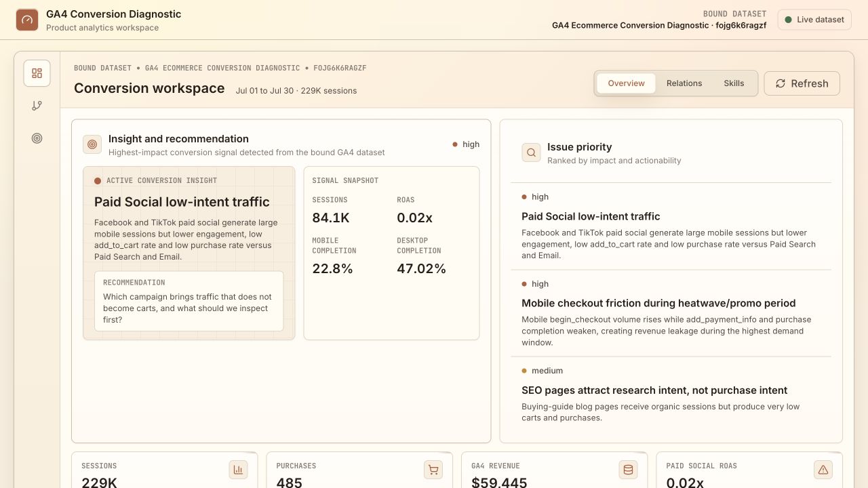Click the 'Issue priority' heading
Screen dimensions: 868x488
(580, 147)
